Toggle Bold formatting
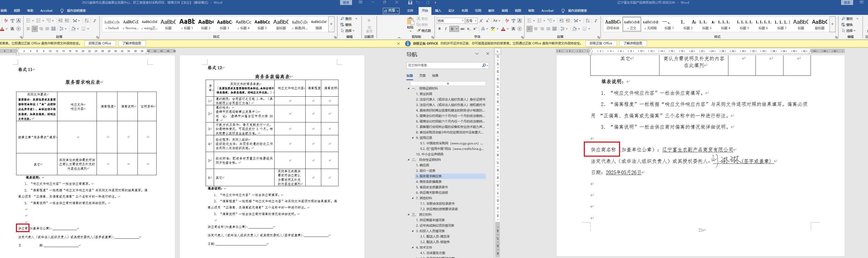 pos(439,29)
